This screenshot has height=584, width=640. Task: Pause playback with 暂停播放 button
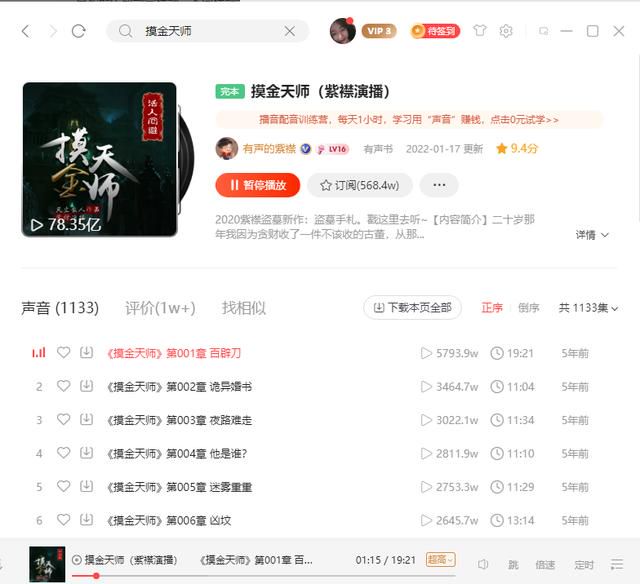pos(258,185)
